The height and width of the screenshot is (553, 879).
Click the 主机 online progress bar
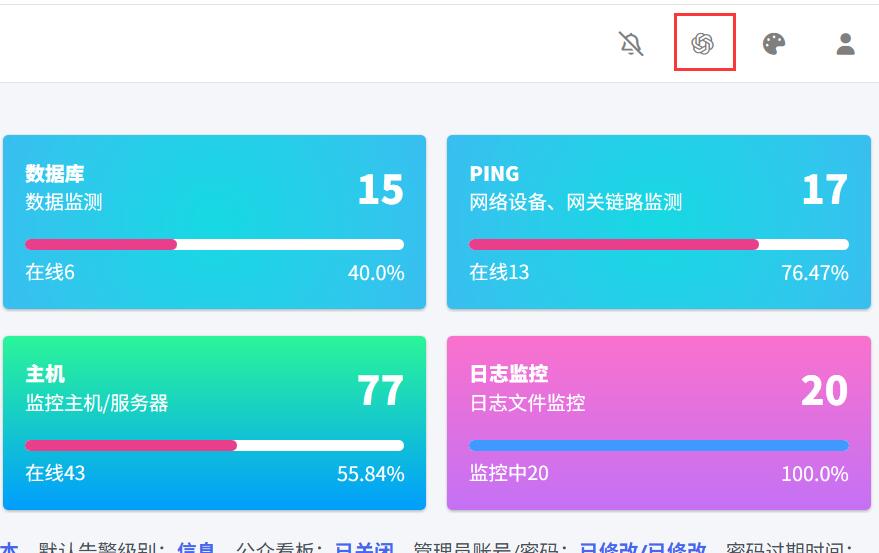[214, 446]
